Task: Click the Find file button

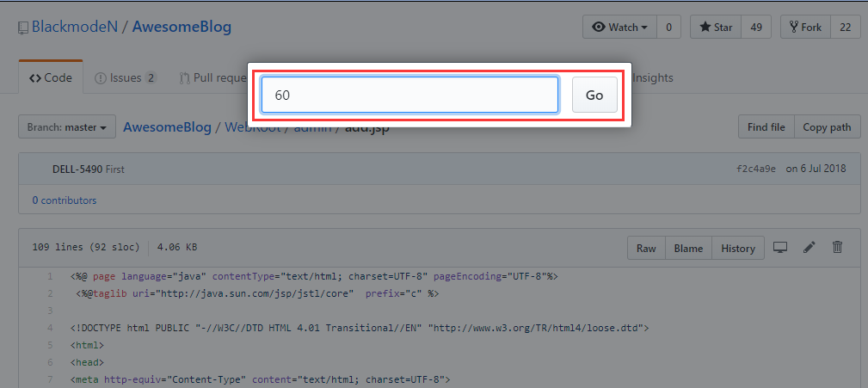Action: click(766, 126)
